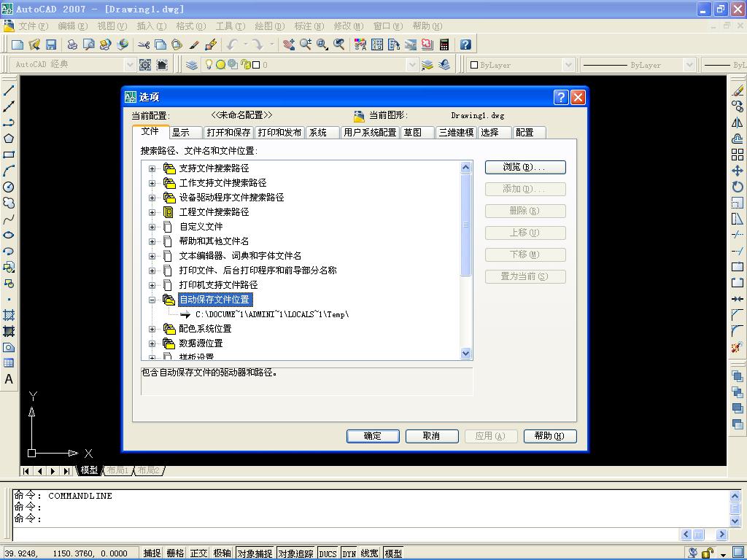Click the Mirror tool in modify toolbar
Screen dimensions: 747x560
pos(738,122)
